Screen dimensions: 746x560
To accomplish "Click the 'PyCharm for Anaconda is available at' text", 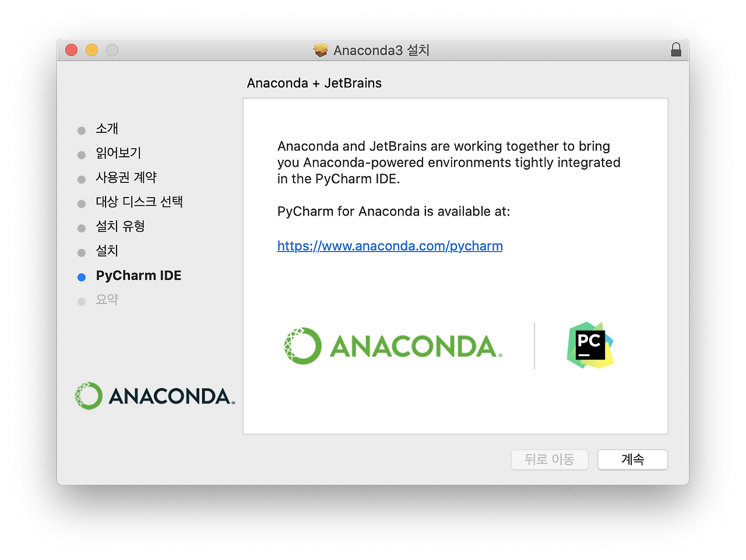I will [x=393, y=212].
